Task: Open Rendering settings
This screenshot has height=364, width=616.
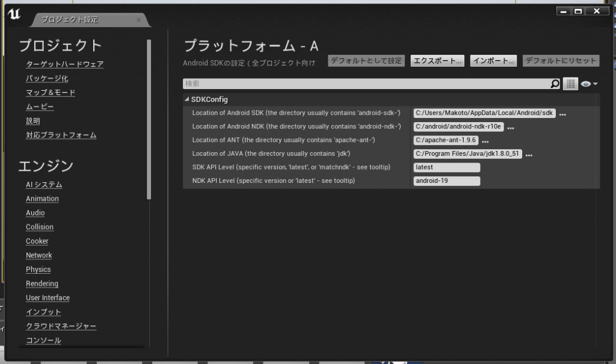Action: coord(42,283)
